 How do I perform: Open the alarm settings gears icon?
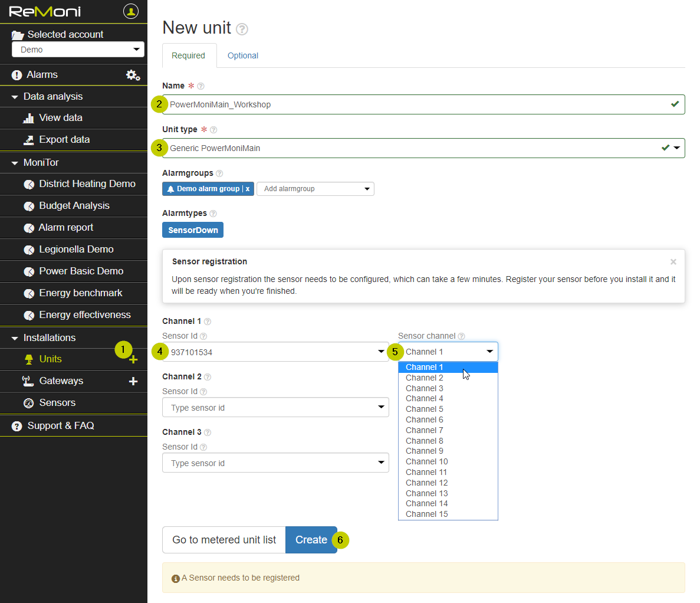[x=133, y=75]
